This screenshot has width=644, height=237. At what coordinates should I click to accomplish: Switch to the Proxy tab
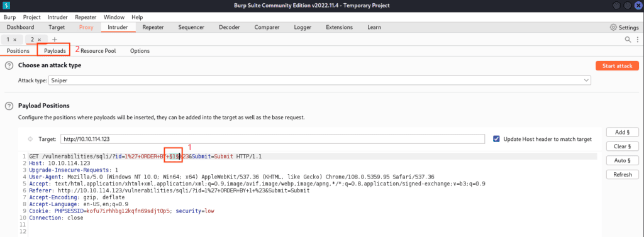[86, 28]
